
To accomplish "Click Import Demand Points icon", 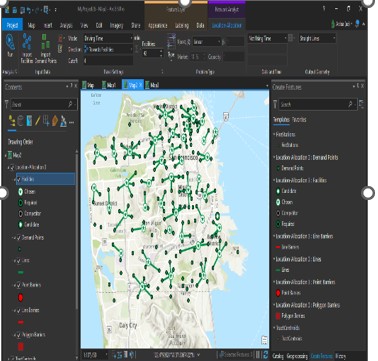I will tap(46, 42).
